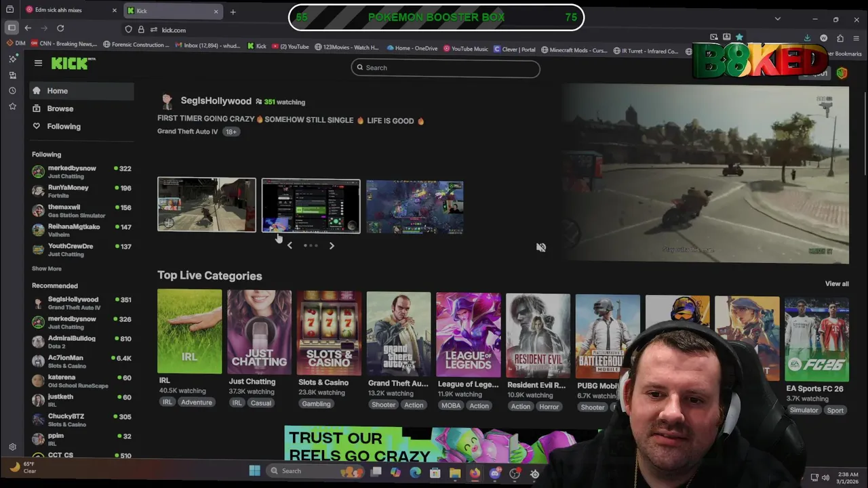Open the Just Chatting category card
Viewport: 868px width, 488px height.
259,333
